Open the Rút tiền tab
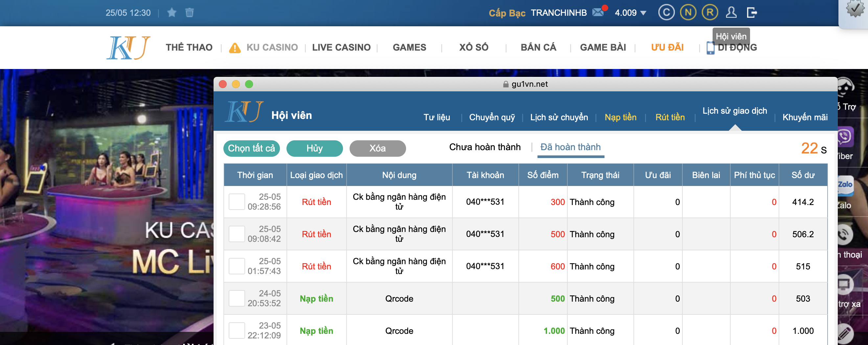This screenshot has width=868, height=345. pos(670,117)
